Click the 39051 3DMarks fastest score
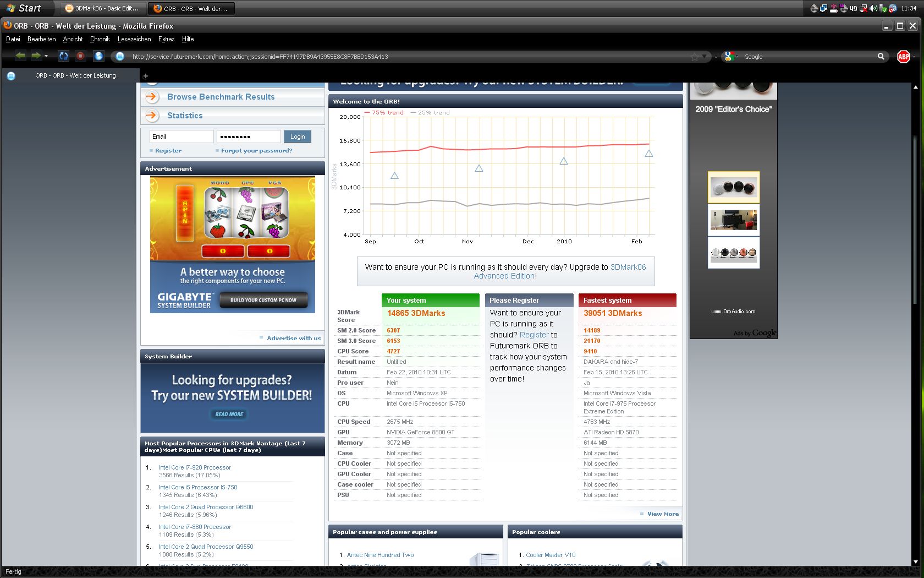 coord(613,313)
